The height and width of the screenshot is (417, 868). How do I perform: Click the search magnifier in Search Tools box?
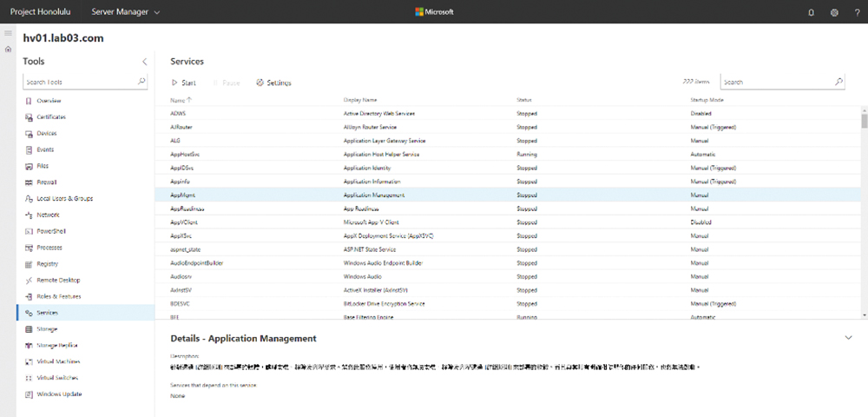coord(141,82)
